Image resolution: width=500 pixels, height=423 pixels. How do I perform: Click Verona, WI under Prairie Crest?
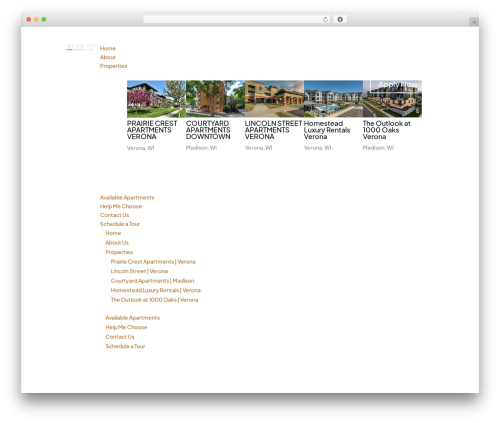tap(141, 148)
